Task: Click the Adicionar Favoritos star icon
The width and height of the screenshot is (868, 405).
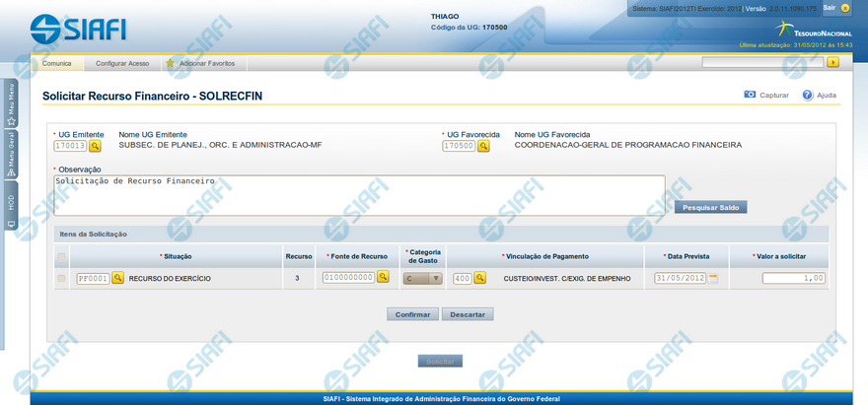Action: pyautogui.click(x=171, y=63)
